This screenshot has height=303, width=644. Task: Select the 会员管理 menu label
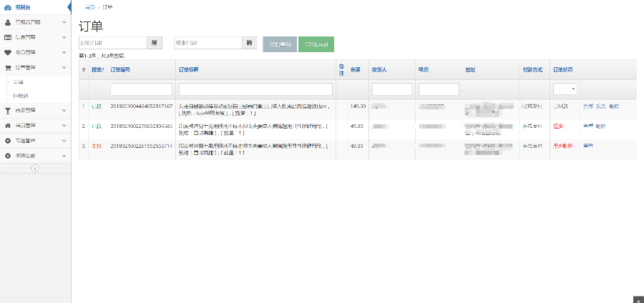26,52
